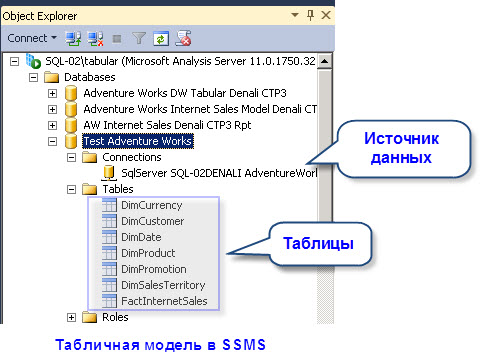
Task: Select AW Internet Sales Denali CTP3 Rpt
Action: (x=167, y=125)
